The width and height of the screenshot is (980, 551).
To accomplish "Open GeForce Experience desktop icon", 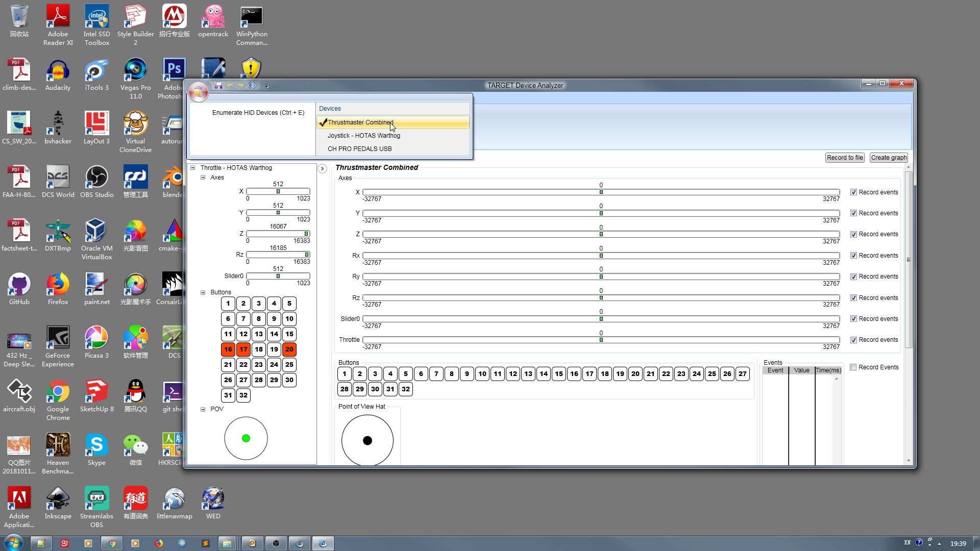I will click(x=58, y=346).
